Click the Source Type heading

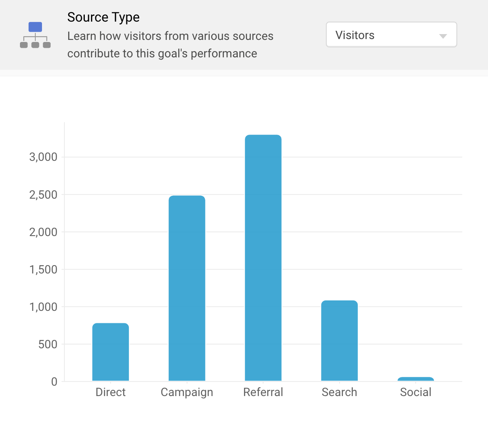(104, 17)
